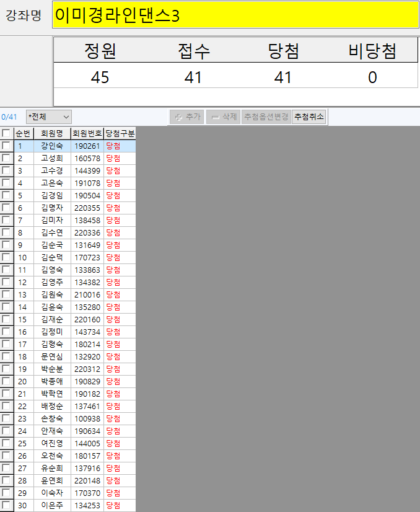
Task: Click the 강좌명 field 이미경라인댄스3
Action: (235, 15)
